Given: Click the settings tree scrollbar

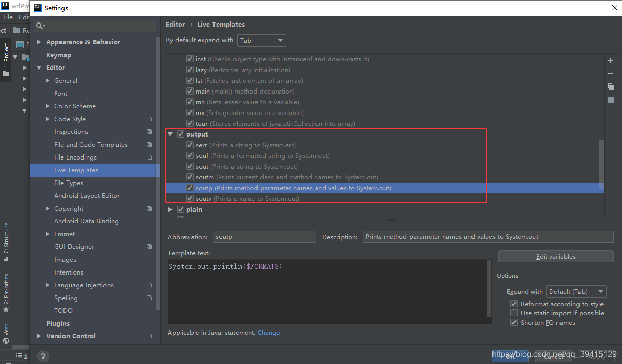Looking at the screenshot, I should 158,174.
